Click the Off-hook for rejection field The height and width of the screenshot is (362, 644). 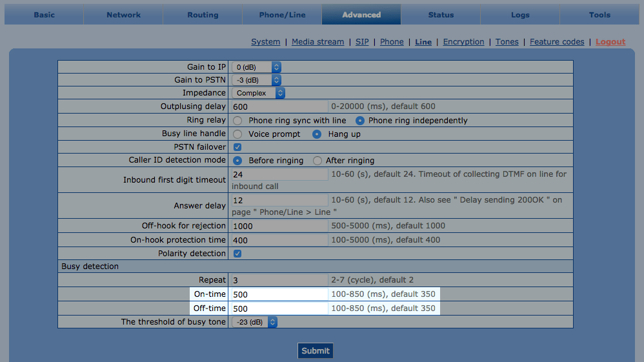click(x=279, y=226)
